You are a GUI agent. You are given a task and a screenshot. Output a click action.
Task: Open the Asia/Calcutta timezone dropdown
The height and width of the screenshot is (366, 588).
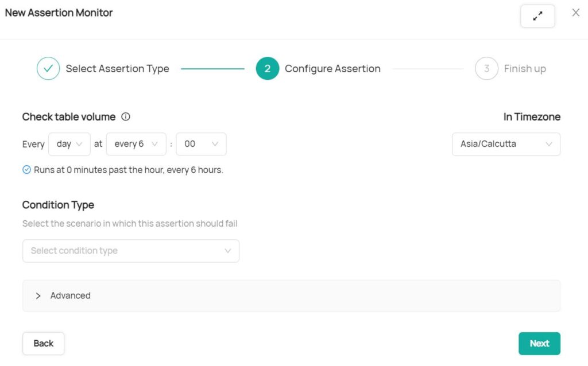pyautogui.click(x=505, y=144)
